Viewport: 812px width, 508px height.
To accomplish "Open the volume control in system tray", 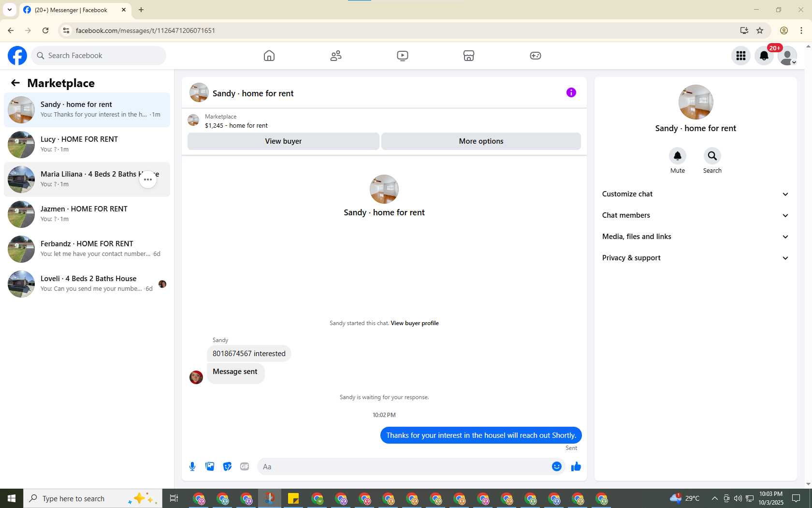I will tap(738, 498).
